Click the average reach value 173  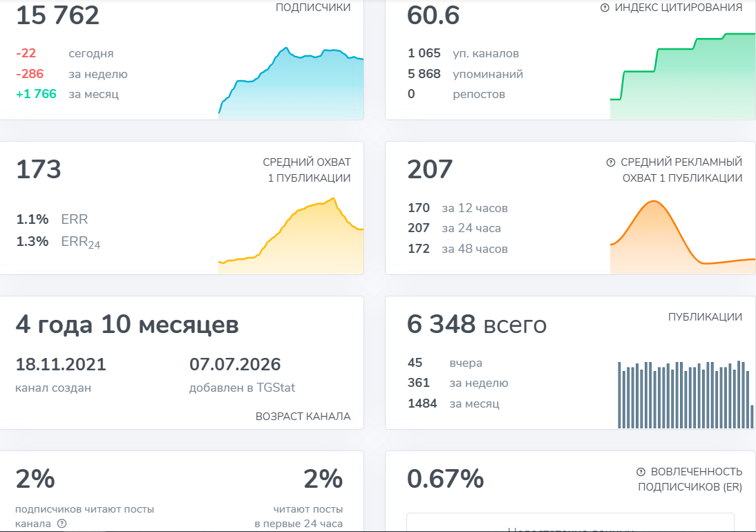coord(39,170)
